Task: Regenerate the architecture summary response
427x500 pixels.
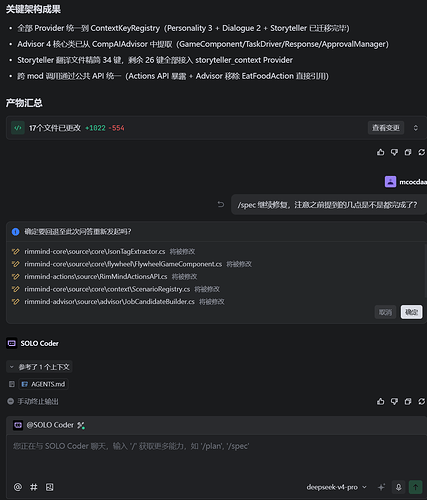Action: (x=421, y=152)
